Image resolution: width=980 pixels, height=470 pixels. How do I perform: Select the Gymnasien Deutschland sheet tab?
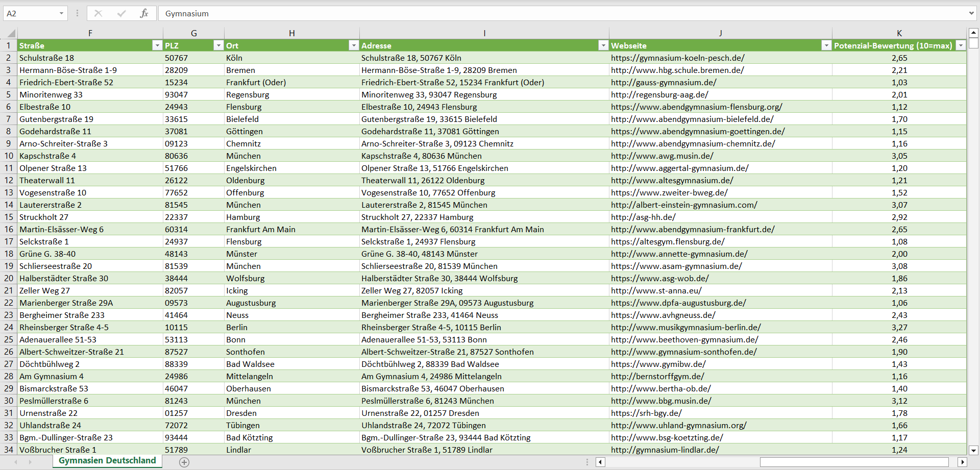107,460
